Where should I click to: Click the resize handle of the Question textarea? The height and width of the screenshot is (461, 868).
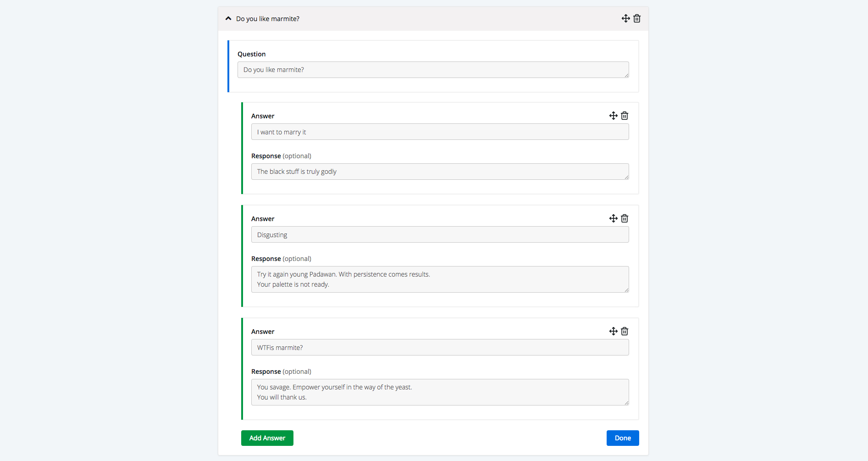(x=626, y=75)
